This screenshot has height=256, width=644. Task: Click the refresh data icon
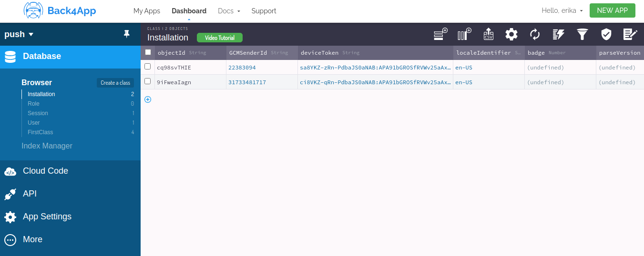click(x=535, y=34)
